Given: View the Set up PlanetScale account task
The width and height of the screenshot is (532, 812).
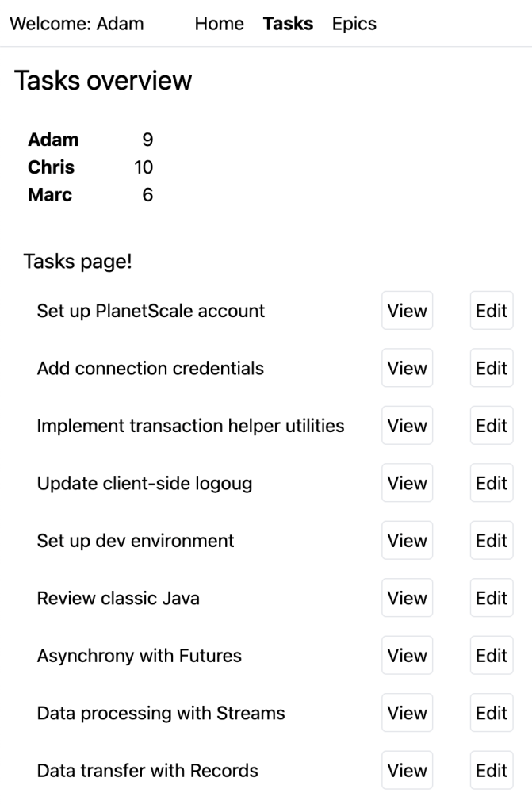Looking at the screenshot, I should pyautogui.click(x=407, y=311).
